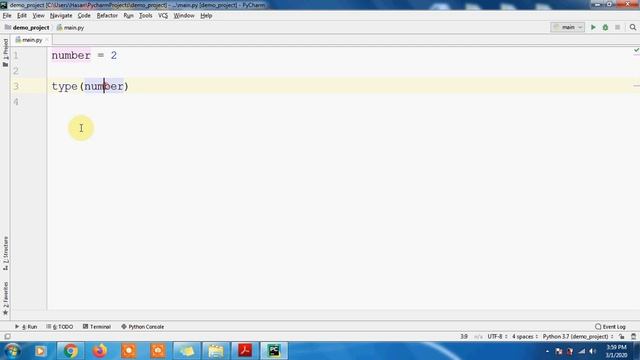The height and width of the screenshot is (360, 640).
Task: Click demo_project breadcrumb in navigation bar
Action: coord(27,27)
